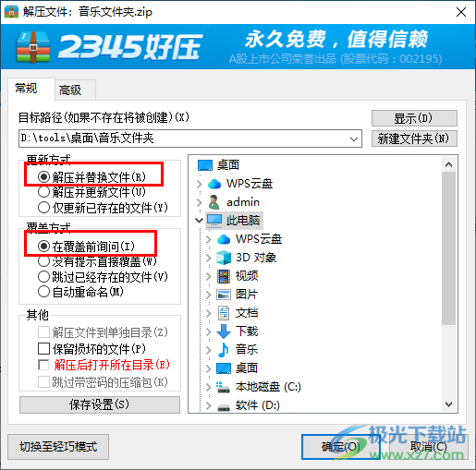Select the 下载 blue arrow icon
Viewport: 476px width, 470px height.
click(224, 331)
